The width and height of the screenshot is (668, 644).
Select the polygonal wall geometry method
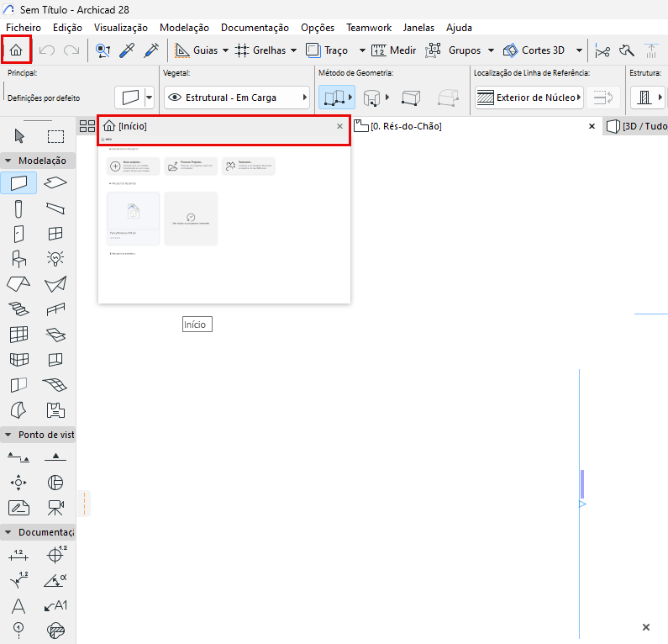[448, 98]
